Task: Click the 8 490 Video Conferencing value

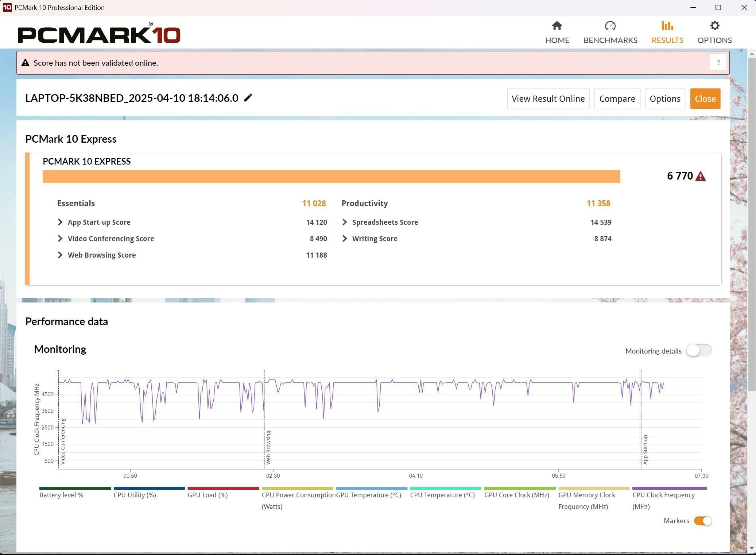Action: coord(318,239)
